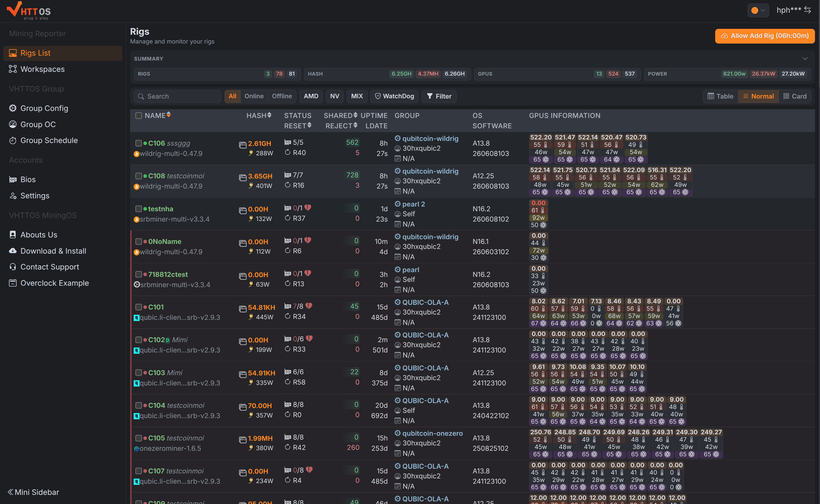Screen dimensions: 820x504
Task: Open the C104 rig link
Action: (156, 405)
